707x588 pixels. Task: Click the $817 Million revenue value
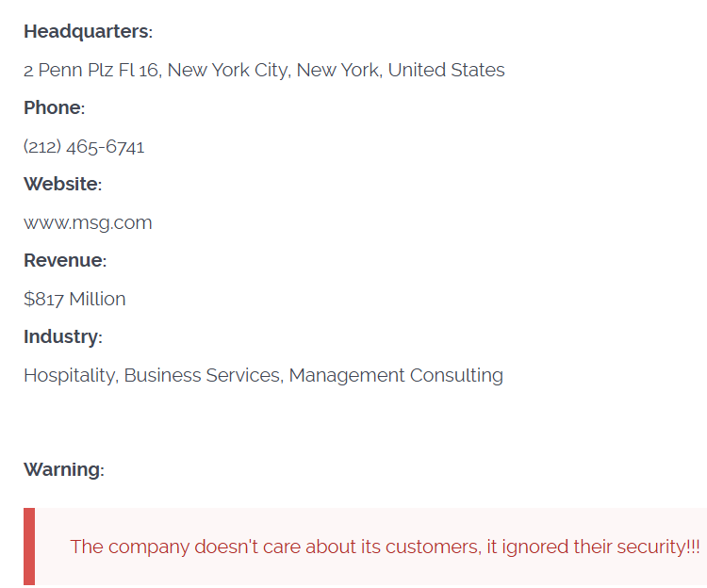click(x=74, y=300)
